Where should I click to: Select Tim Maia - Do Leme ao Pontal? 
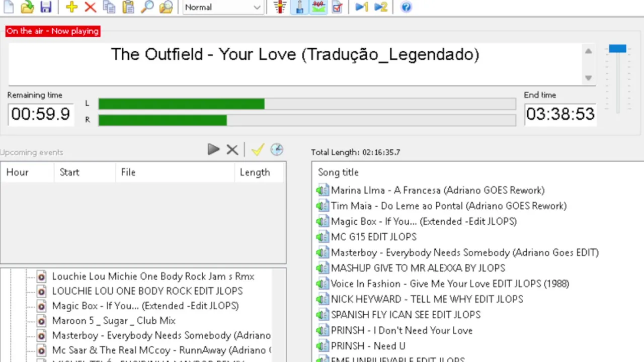pos(449,206)
